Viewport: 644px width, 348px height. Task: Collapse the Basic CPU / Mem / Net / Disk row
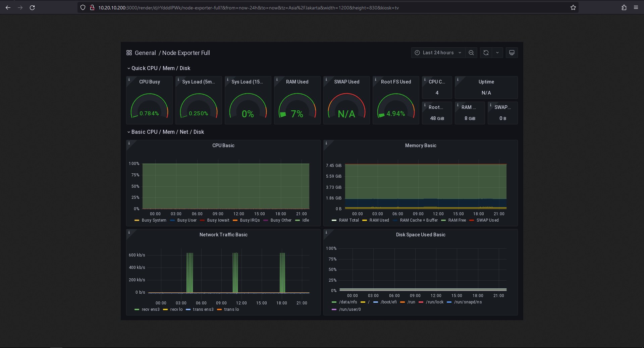165,132
